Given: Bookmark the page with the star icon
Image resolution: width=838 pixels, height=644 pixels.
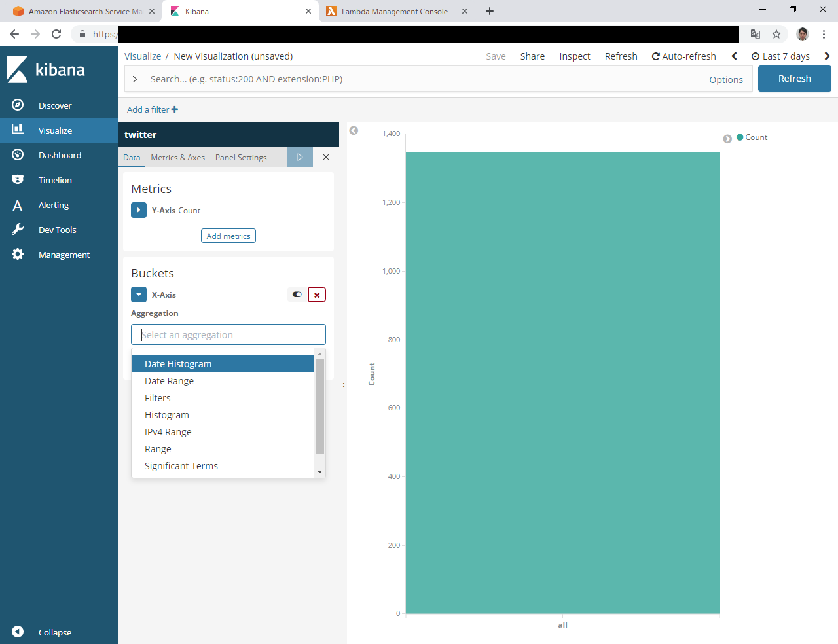Looking at the screenshot, I should coord(776,34).
